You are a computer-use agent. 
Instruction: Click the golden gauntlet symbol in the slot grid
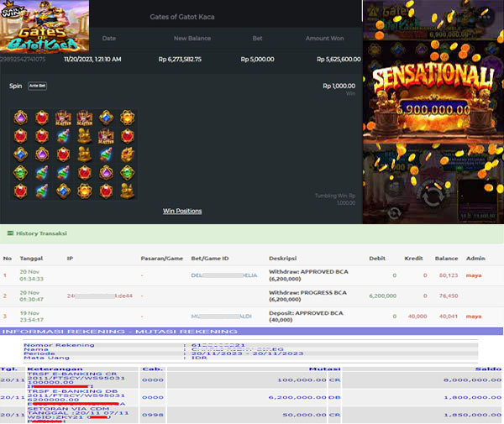128,154
